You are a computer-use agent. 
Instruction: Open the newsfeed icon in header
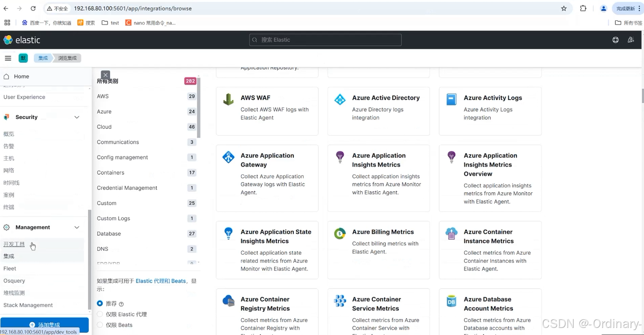(x=631, y=40)
